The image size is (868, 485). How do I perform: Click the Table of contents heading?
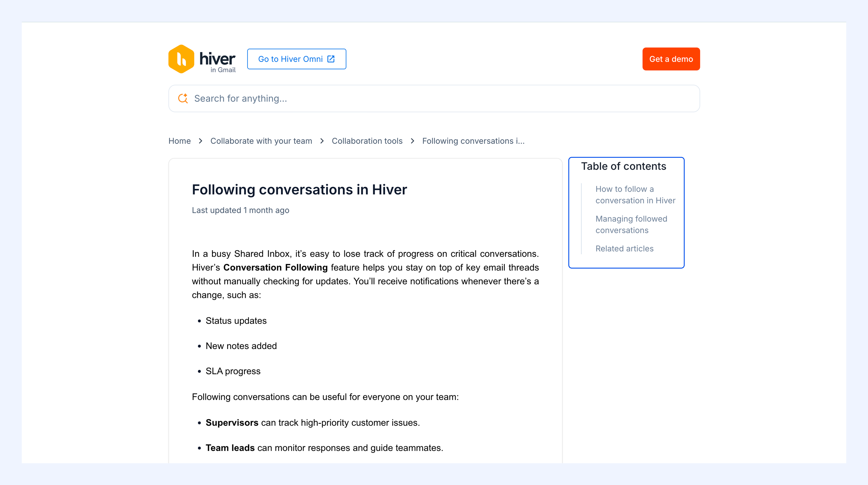coord(623,166)
